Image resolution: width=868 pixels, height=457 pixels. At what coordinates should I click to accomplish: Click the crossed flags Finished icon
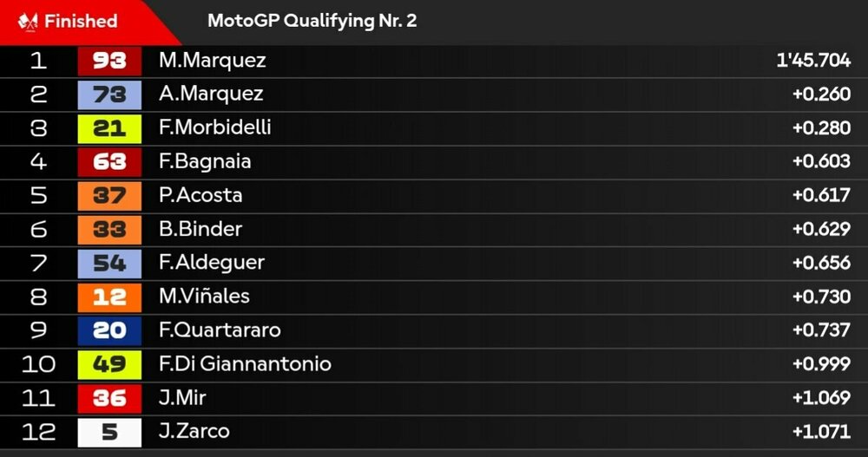click(x=28, y=22)
